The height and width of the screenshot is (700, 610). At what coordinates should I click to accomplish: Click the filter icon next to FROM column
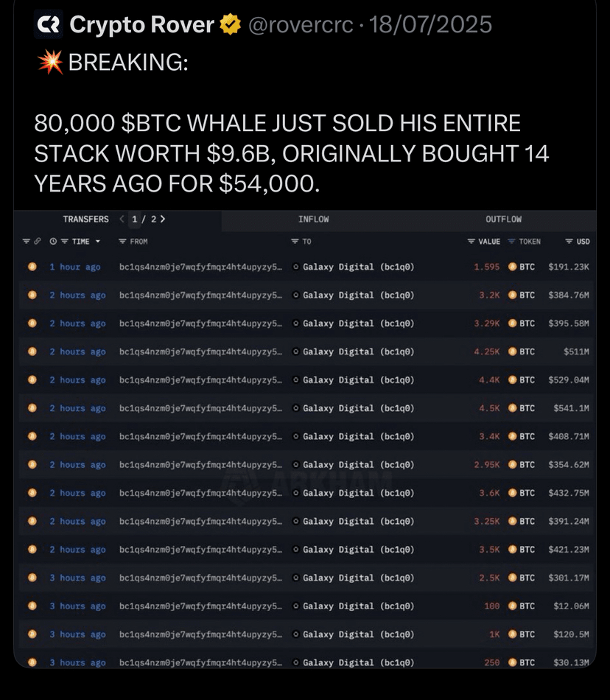pyautogui.click(x=122, y=242)
